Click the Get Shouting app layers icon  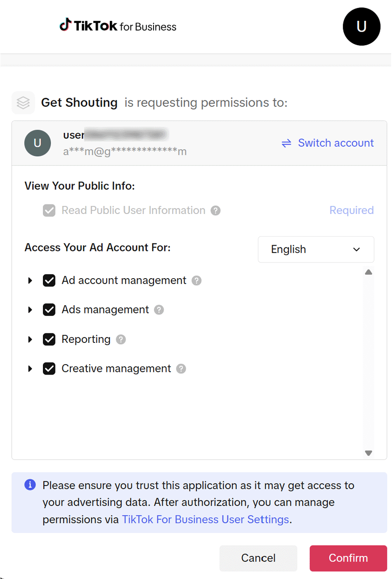point(23,102)
